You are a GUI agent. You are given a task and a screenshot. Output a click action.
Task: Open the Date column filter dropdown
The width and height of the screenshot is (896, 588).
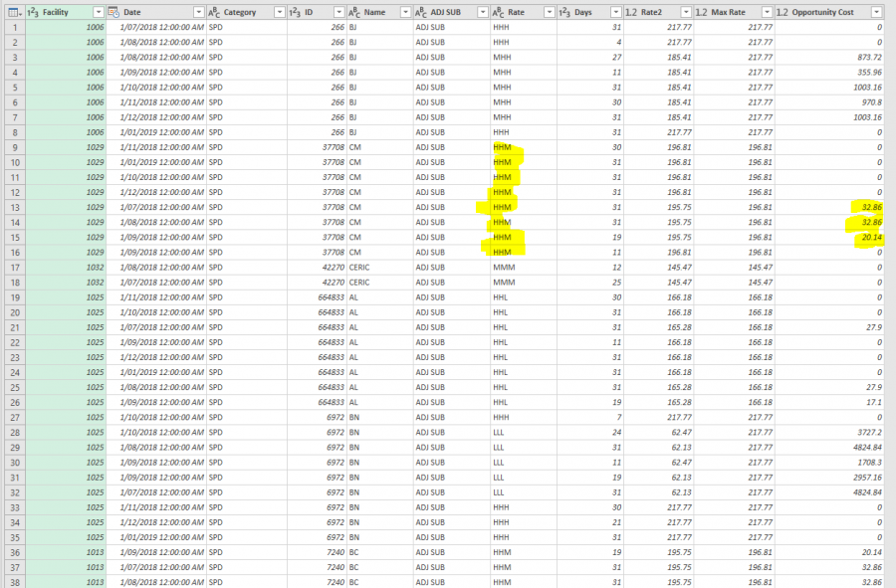pyautogui.click(x=199, y=12)
